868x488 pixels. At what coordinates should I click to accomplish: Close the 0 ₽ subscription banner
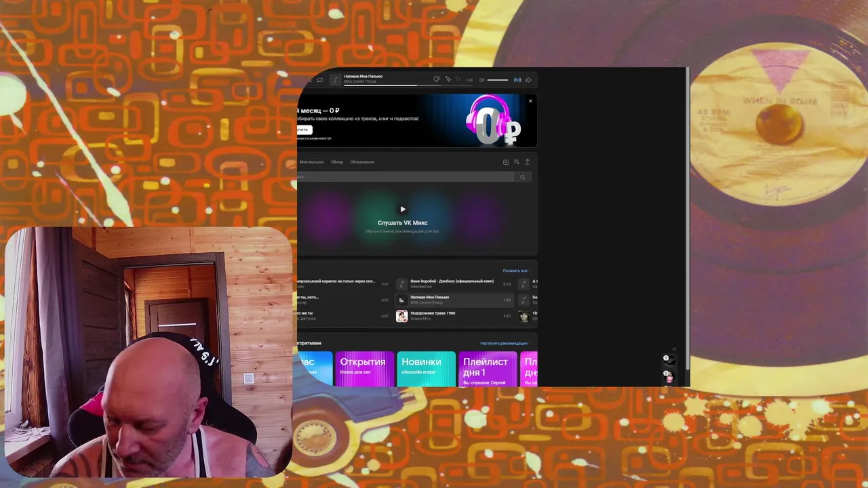pos(530,101)
